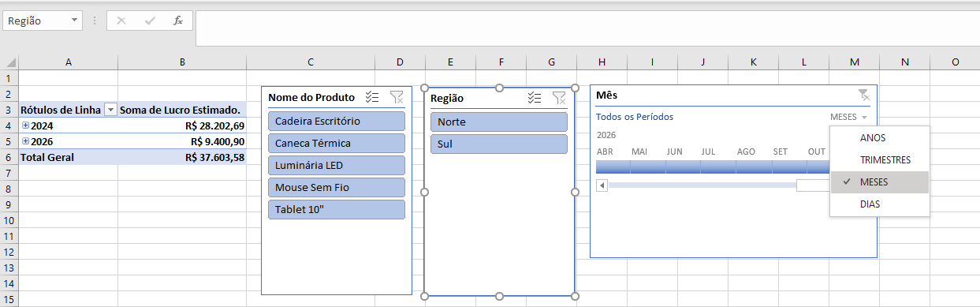Screen dimensions: 980x307
Task: Choose TRIMESTRES time level
Action: (880, 159)
